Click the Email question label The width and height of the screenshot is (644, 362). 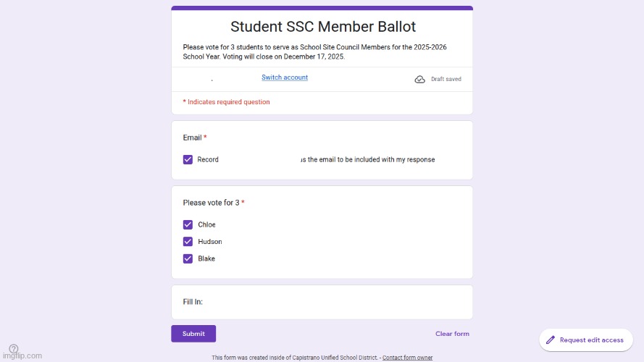tap(192, 138)
